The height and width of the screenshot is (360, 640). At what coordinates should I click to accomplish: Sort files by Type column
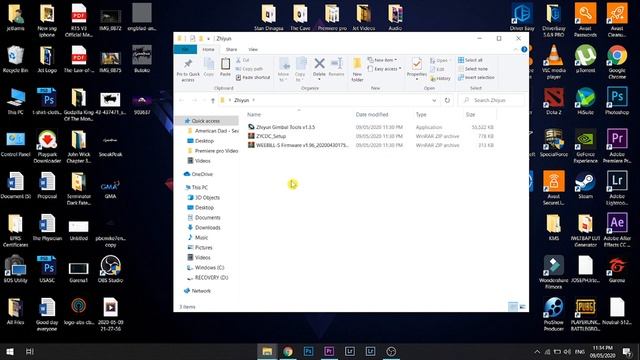421,115
